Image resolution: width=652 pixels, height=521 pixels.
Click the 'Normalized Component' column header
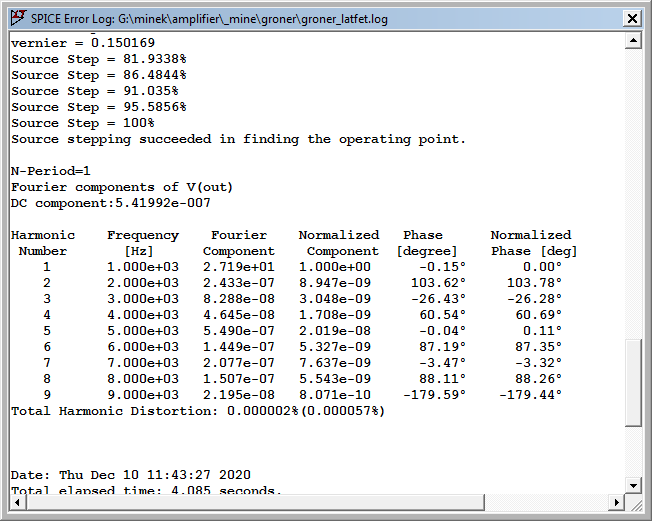339,243
